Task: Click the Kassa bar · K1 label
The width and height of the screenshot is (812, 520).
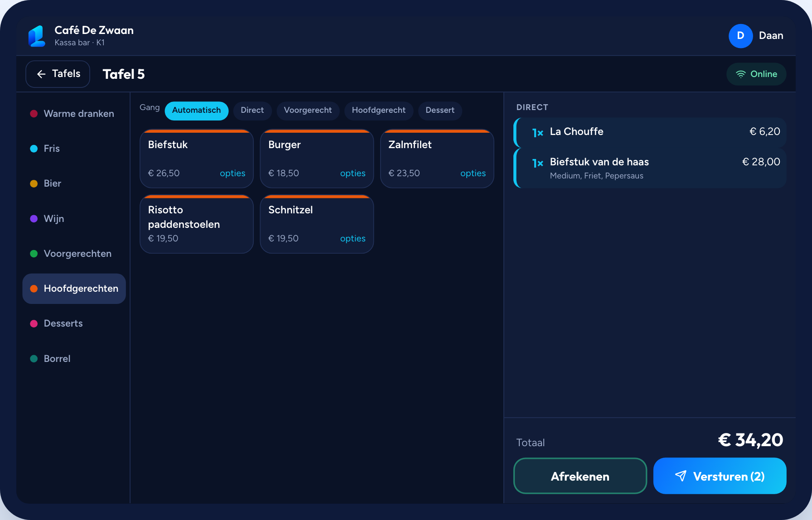Action: 80,43
